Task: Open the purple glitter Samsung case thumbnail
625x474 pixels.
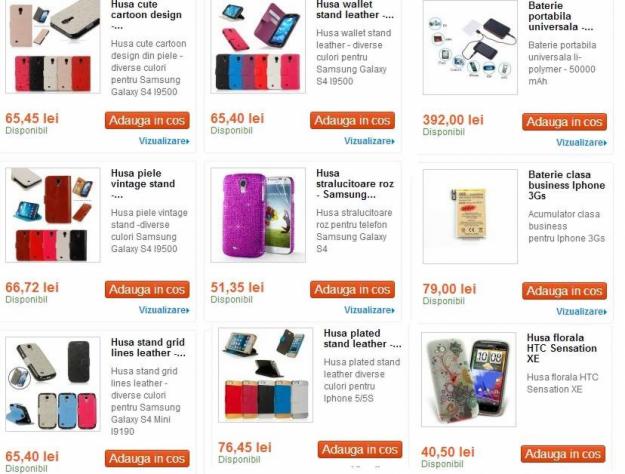Action: coord(258,215)
